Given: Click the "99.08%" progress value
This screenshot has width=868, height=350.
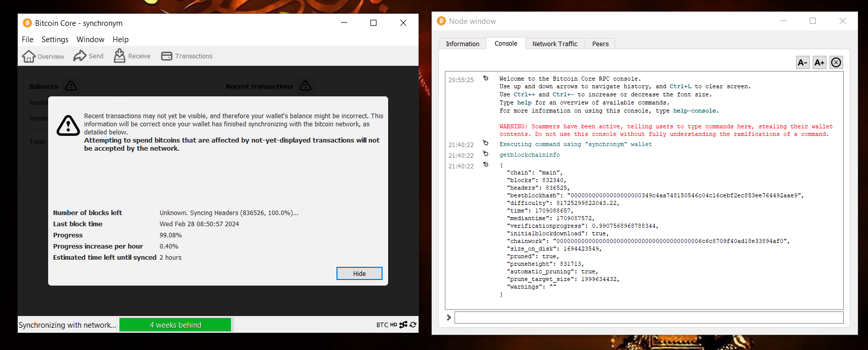Looking at the screenshot, I should pyautogui.click(x=171, y=235).
